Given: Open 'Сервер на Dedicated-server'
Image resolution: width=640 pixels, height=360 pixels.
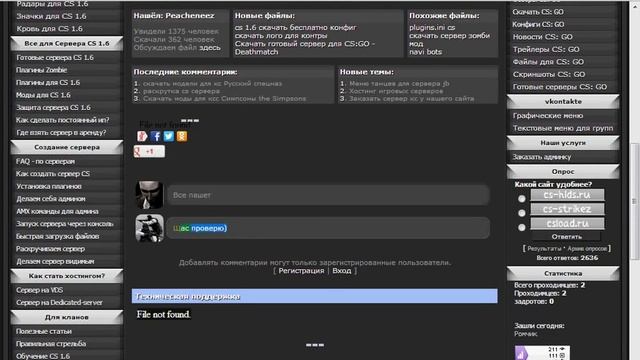Looking at the screenshot, I should click(59, 302).
